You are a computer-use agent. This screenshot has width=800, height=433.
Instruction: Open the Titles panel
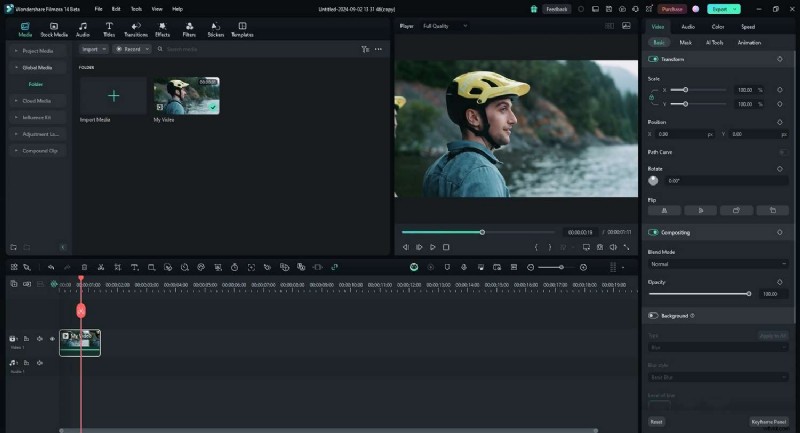[x=109, y=30]
